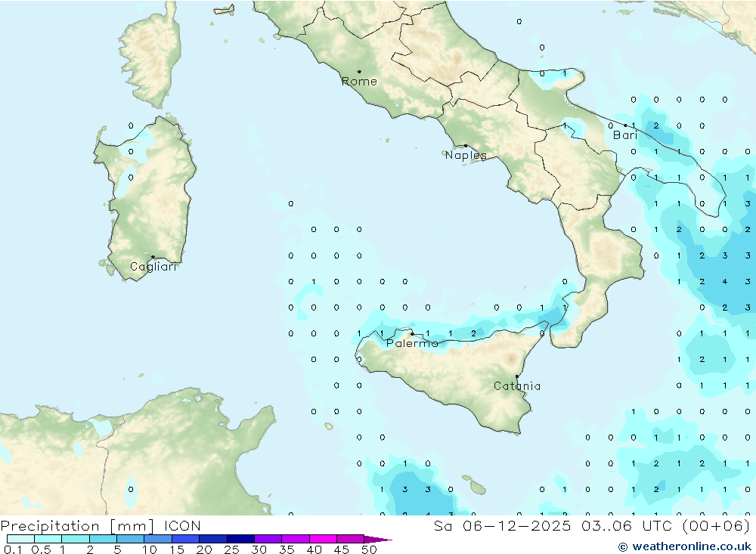Click the legend value '30'
756x554 pixels.
(x=259, y=549)
